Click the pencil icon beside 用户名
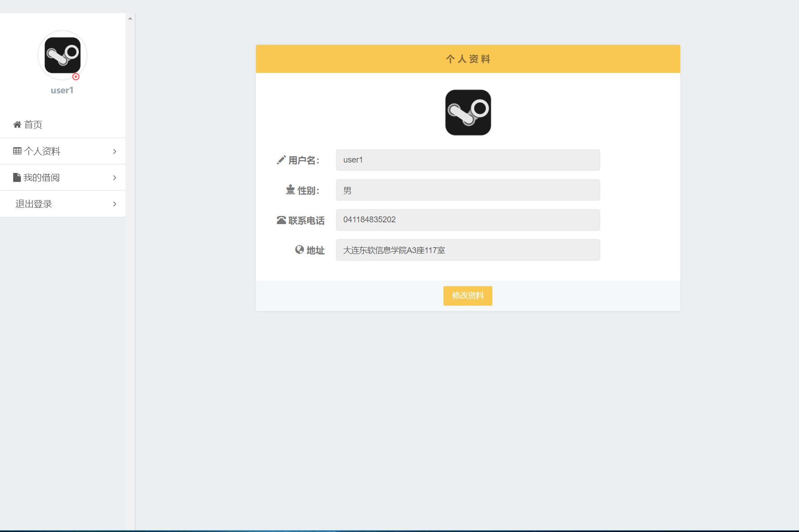The height and width of the screenshot is (532, 799). (x=281, y=160)
